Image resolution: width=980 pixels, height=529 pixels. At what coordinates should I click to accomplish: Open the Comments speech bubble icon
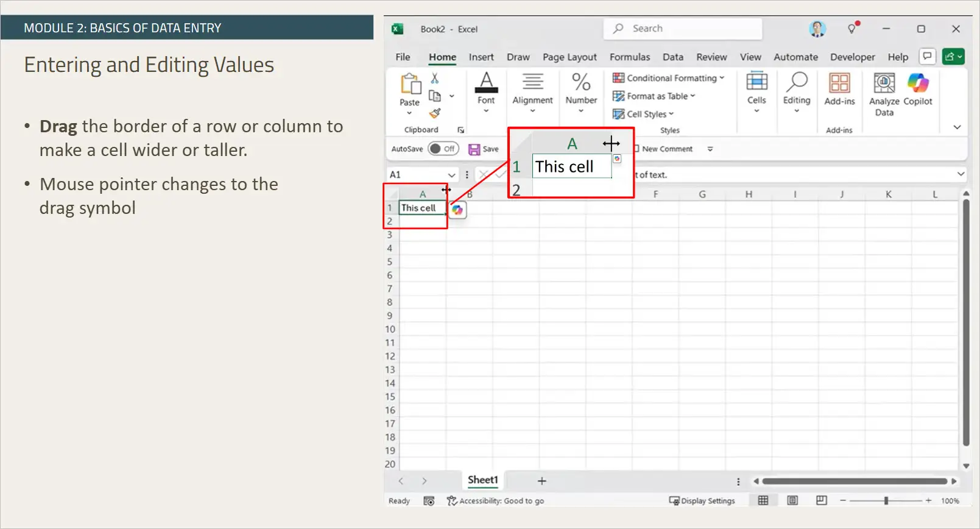927,57
